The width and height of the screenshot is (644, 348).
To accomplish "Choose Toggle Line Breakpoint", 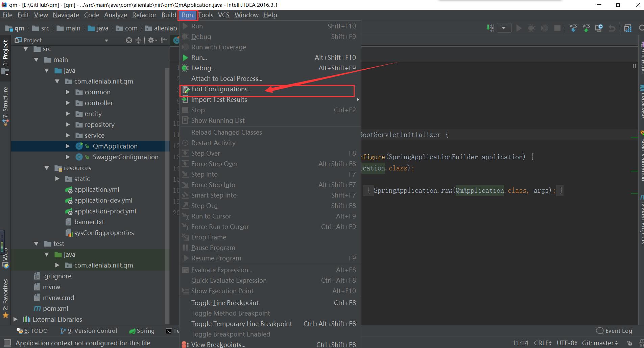I will point(270,303).
